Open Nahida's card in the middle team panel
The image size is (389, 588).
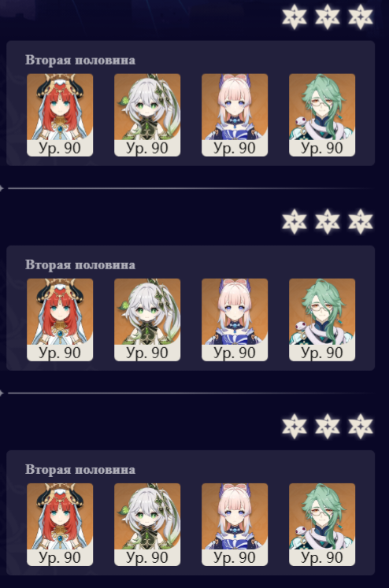click(x=147, y=320)
